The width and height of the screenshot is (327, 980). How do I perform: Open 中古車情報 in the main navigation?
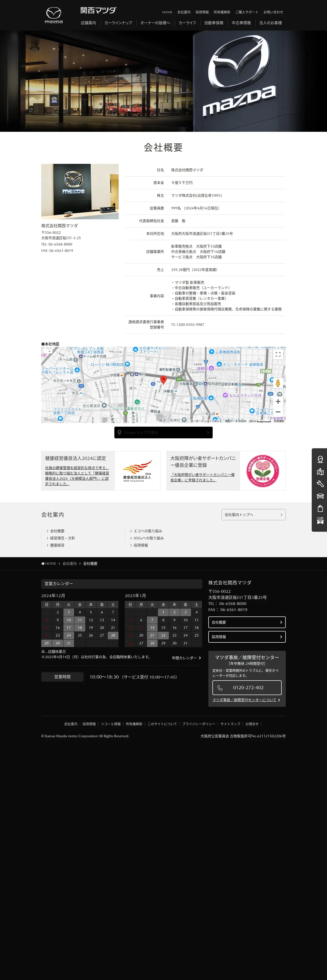(241, 23)
